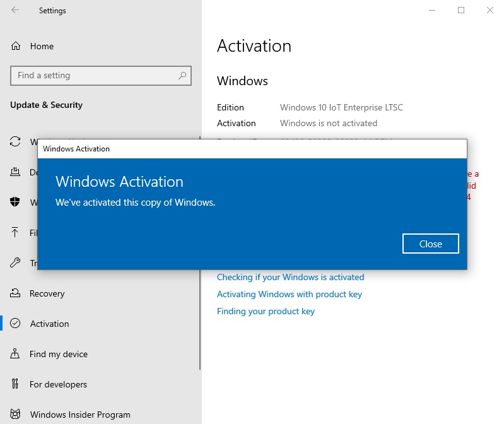Open Windows Insider Program settings
This screenshot has width=504, height=424.
[79, 415]
